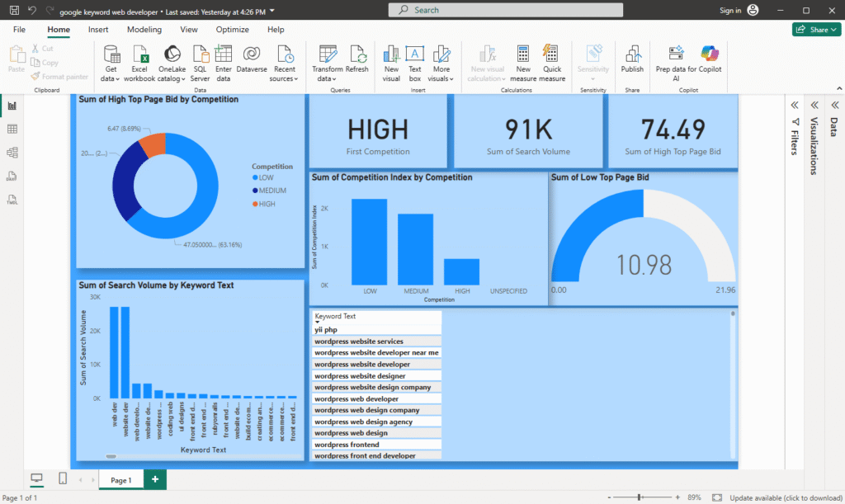Open the File menu
This screenshot has width=845, height=504.
point(20,30)
